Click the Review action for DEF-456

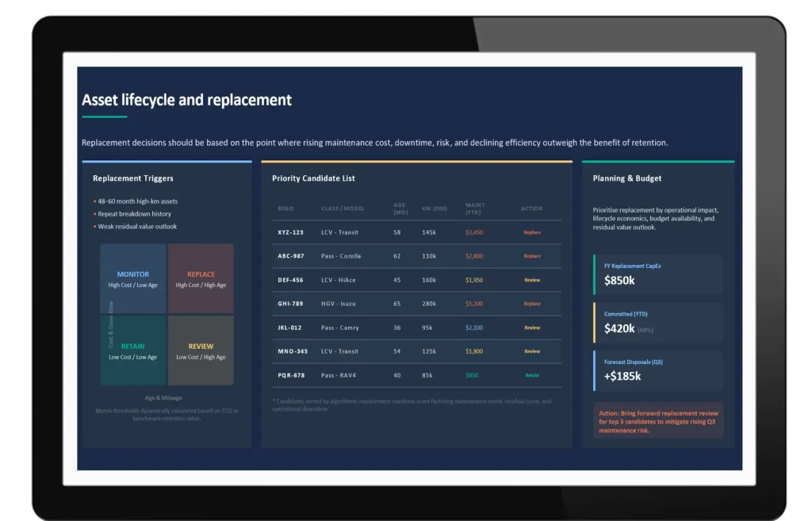tap(532, 280)
